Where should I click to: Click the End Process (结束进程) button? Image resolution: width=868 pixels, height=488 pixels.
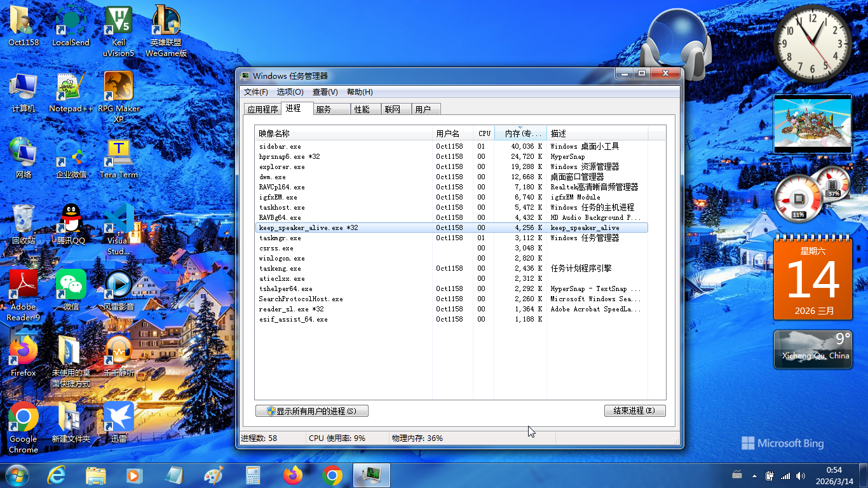point(634,411)
